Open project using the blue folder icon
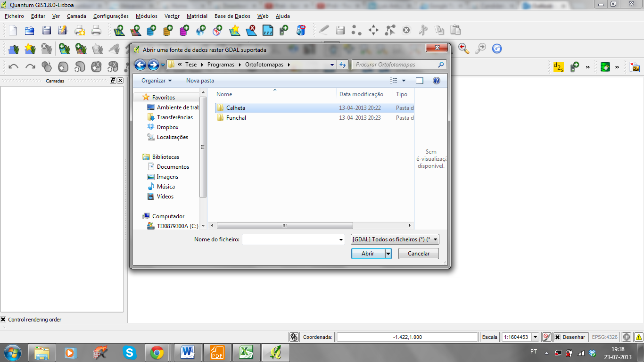The image size is (644, 362). click(29, 31)
